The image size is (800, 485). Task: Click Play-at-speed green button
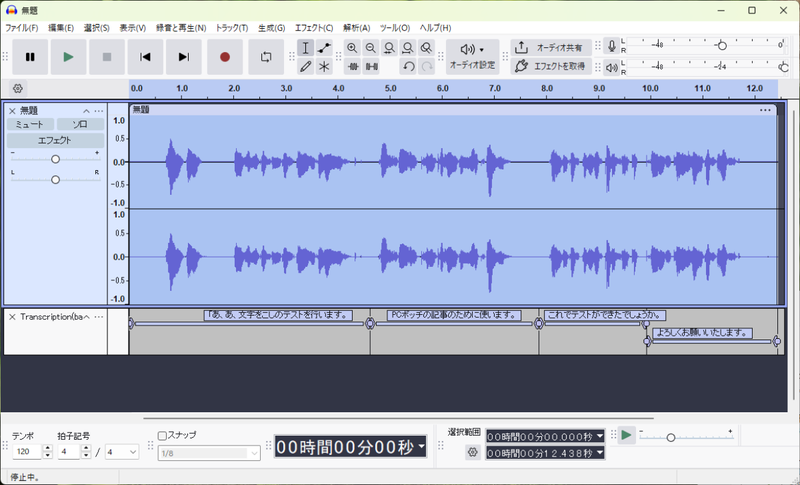coord(627,436)
